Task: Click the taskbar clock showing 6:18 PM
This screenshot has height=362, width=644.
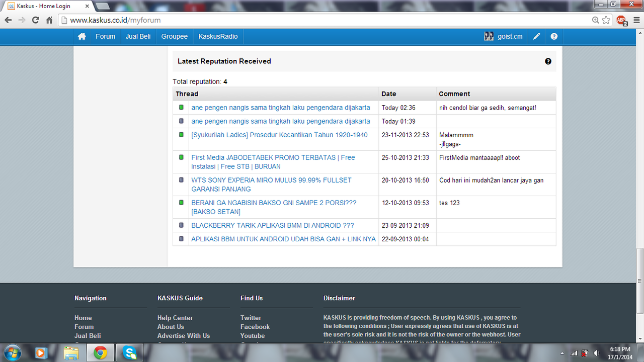Action: click(x=620, y=353)
